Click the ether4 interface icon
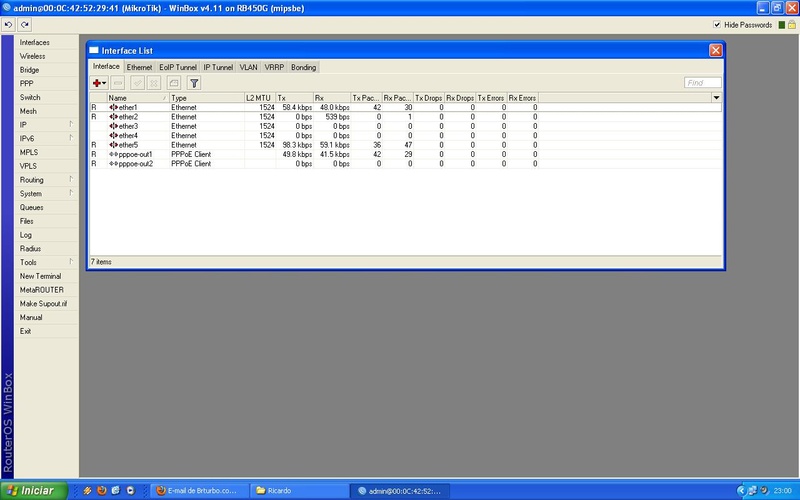The width and height of the screenshot is (800, 500). coord(113,135)
